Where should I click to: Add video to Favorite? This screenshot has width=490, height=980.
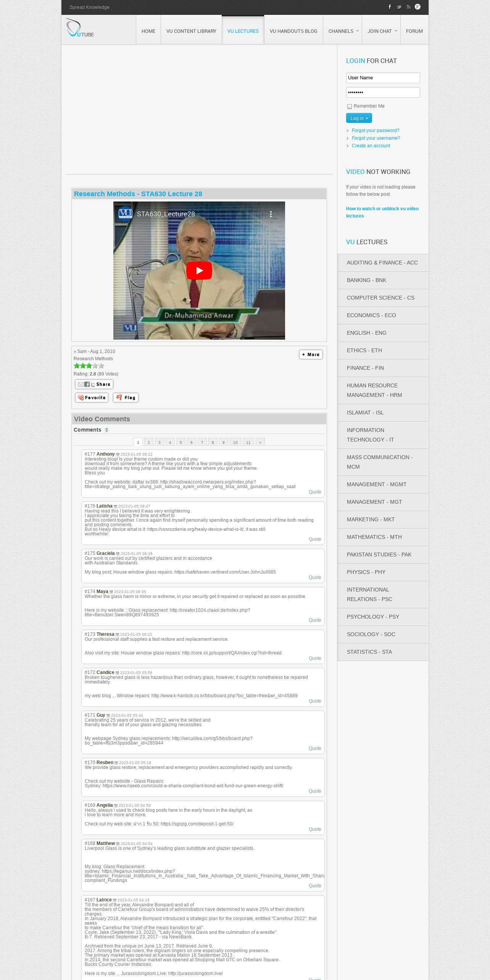click(x=92, y=398)
